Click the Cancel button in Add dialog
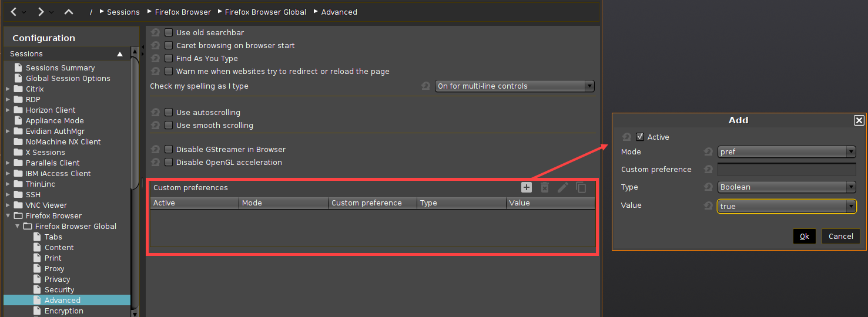The image size is (868, 317). click(840, 236)
